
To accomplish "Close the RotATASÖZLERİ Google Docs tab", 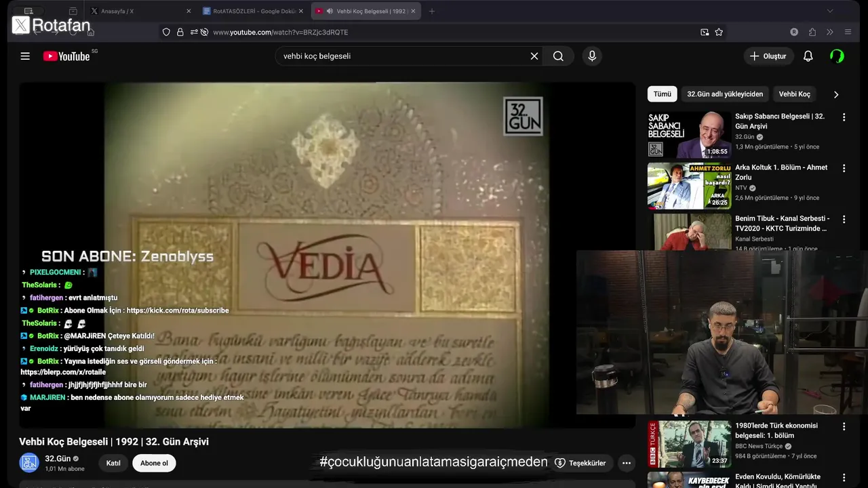I will (301, 11).
